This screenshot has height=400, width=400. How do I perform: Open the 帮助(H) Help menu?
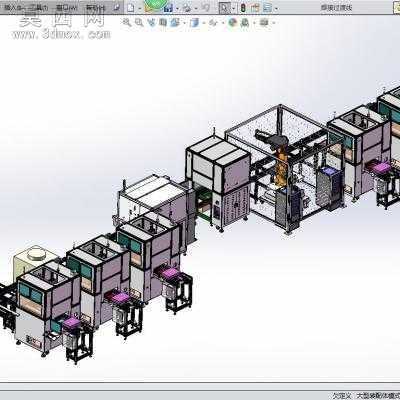(x=95, y=7)
